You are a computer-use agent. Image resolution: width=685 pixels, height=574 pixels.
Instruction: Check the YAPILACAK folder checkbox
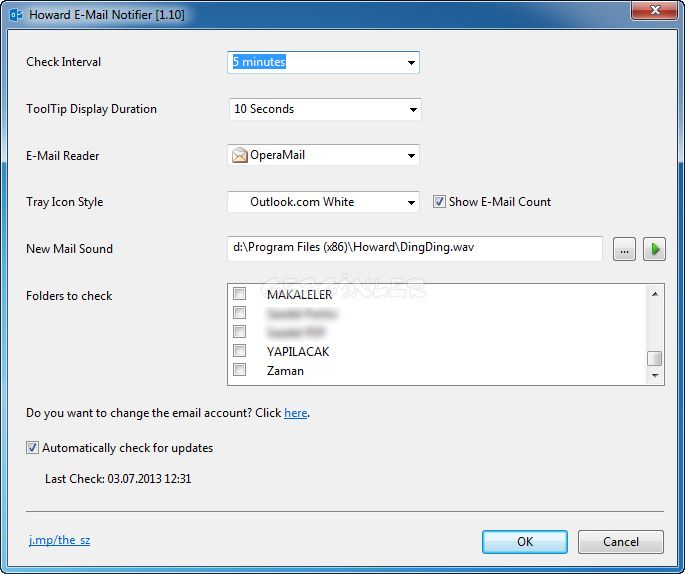click(239, 350)
